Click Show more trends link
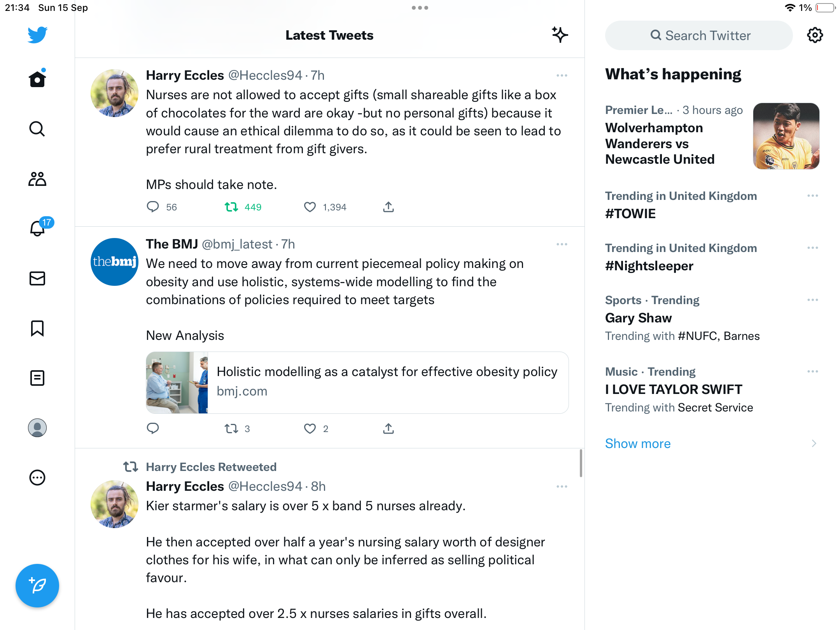This screenshot has width=840, height=630. (x=638, y=444)
